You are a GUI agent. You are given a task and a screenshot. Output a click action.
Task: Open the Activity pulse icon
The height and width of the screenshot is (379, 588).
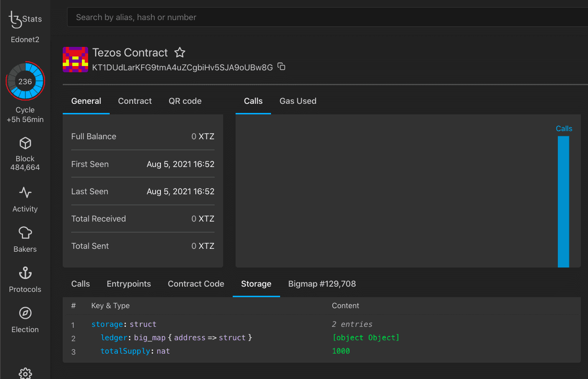(x=25, y=193)
